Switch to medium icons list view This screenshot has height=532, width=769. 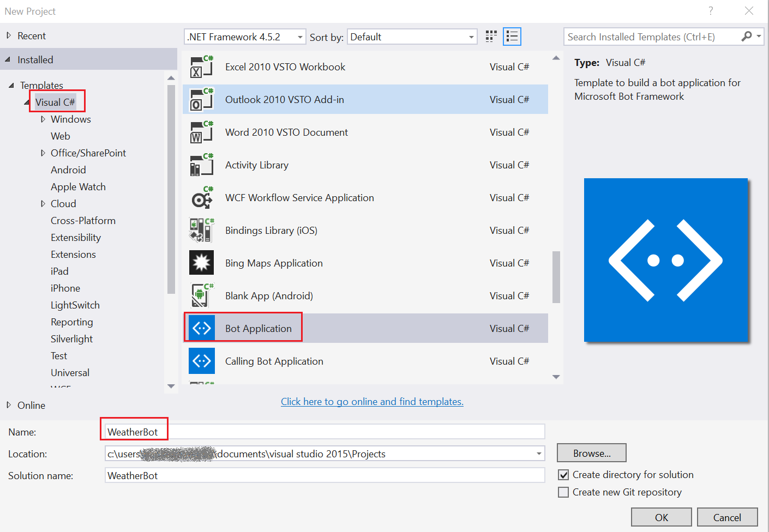[512, 37]
